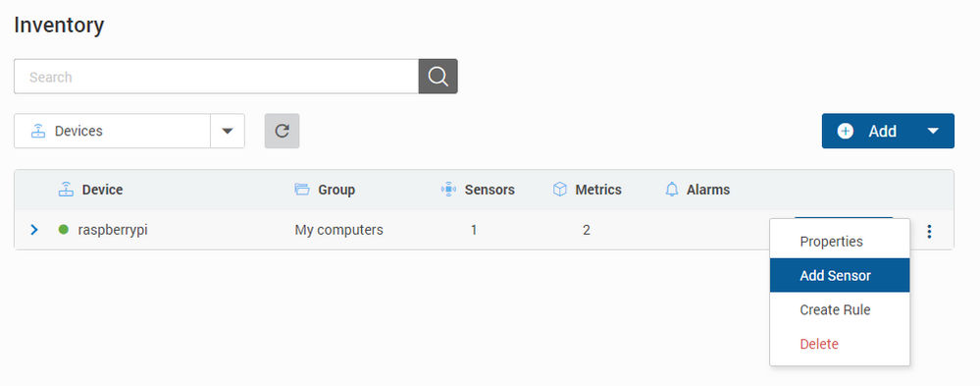Open the Add button dropdown caret

coord(933,131)
